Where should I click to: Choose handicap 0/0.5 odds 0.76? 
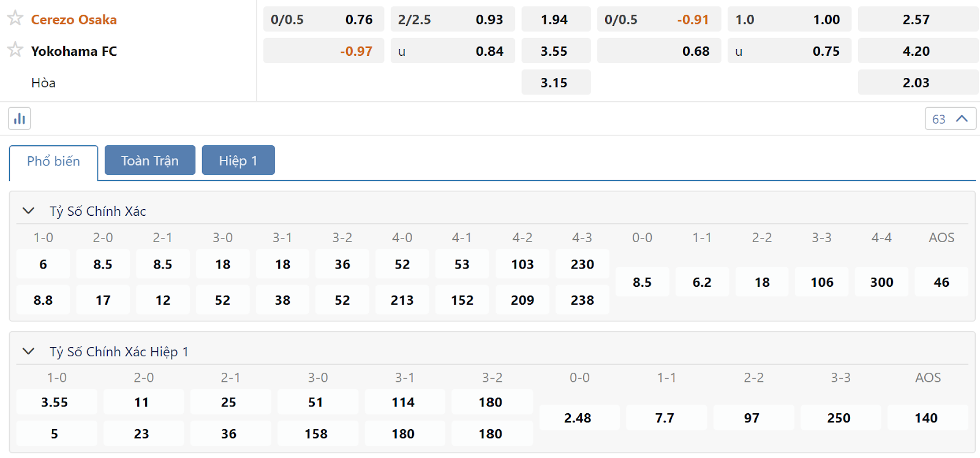(323, 20)
